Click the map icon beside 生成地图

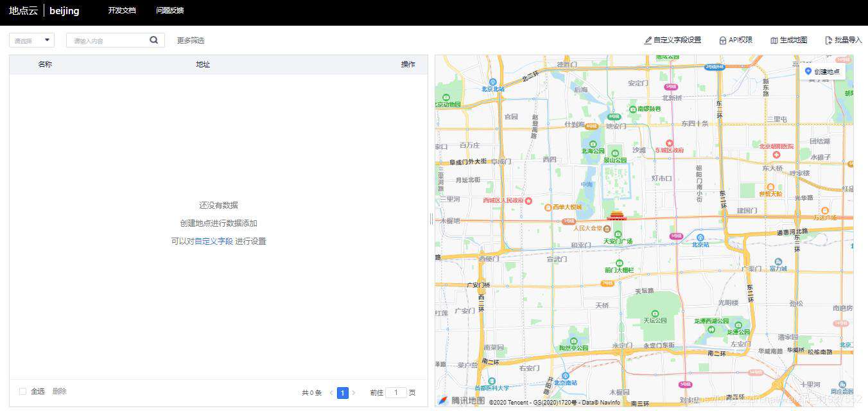point(774,40)
